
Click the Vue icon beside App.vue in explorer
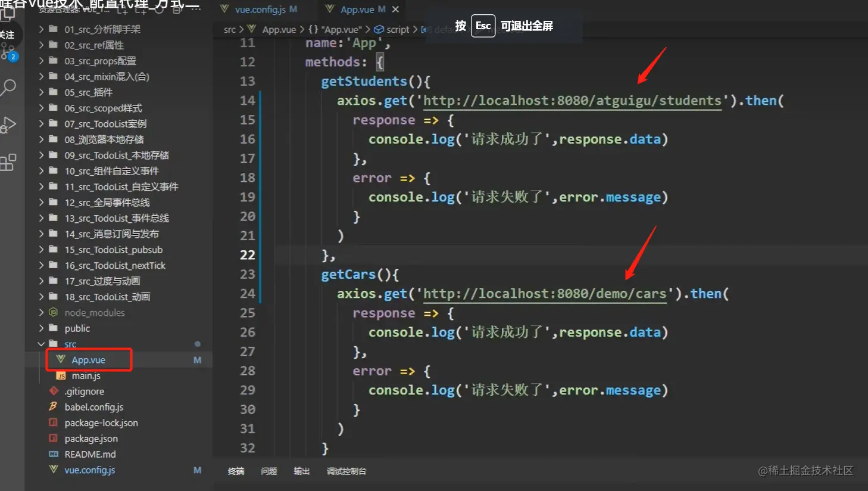pyautogui.click(x=61, y=359)
